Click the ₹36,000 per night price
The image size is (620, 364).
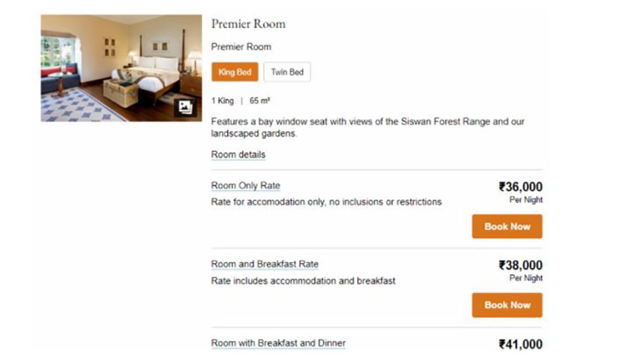pyautogui.click(x=520, y=187)
